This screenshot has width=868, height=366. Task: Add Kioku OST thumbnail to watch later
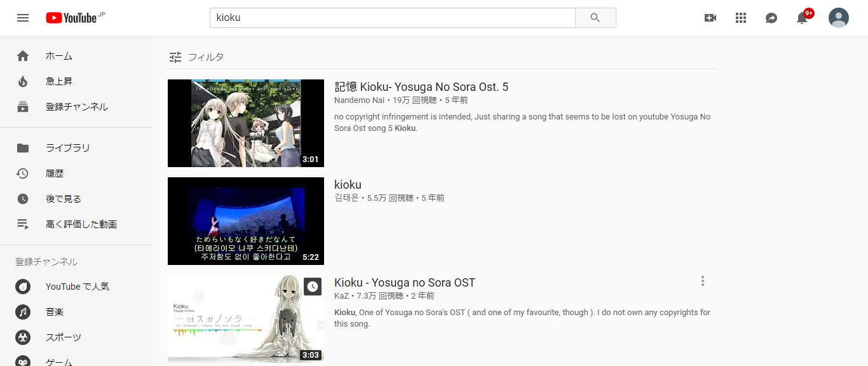tap(313, 287)
